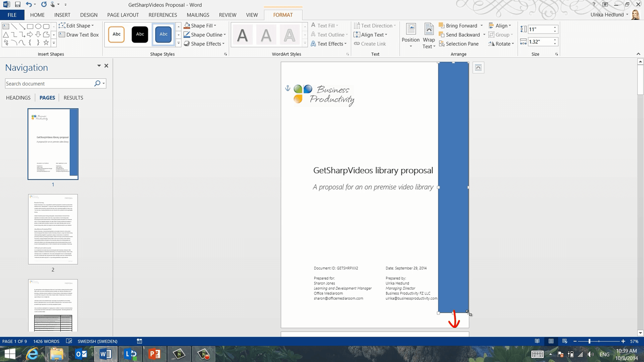Screen dimensions: 644x362
Task: Open the Align Text dropdown
Action: [370, 35]
